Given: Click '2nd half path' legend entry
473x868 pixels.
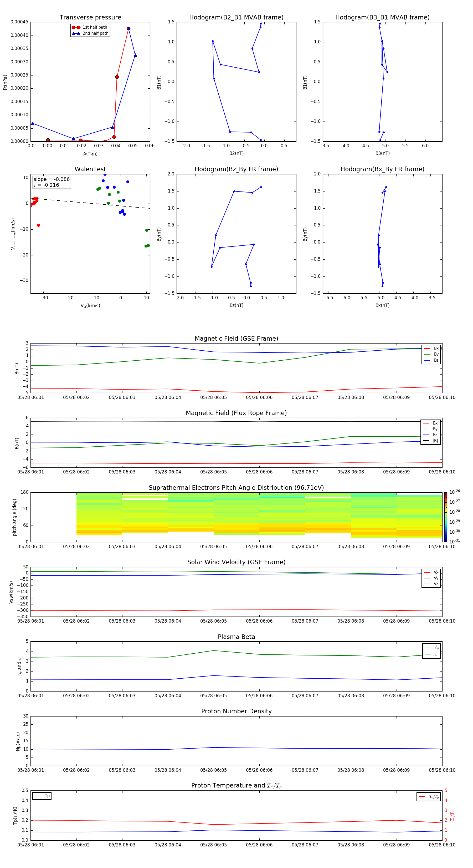Looking at the screenshot, I should [x=90, y=33].
